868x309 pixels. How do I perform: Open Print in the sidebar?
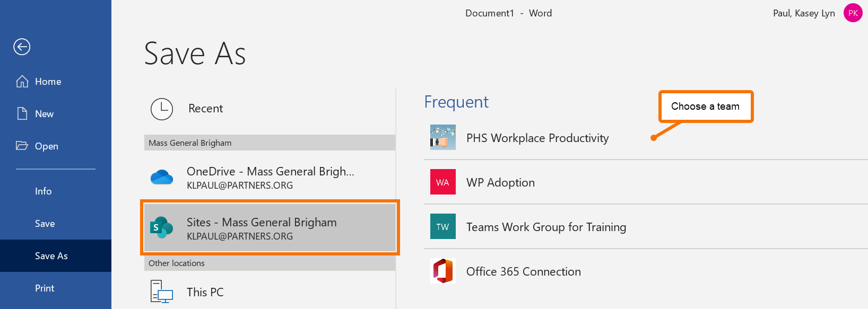[x=56, y=288]
